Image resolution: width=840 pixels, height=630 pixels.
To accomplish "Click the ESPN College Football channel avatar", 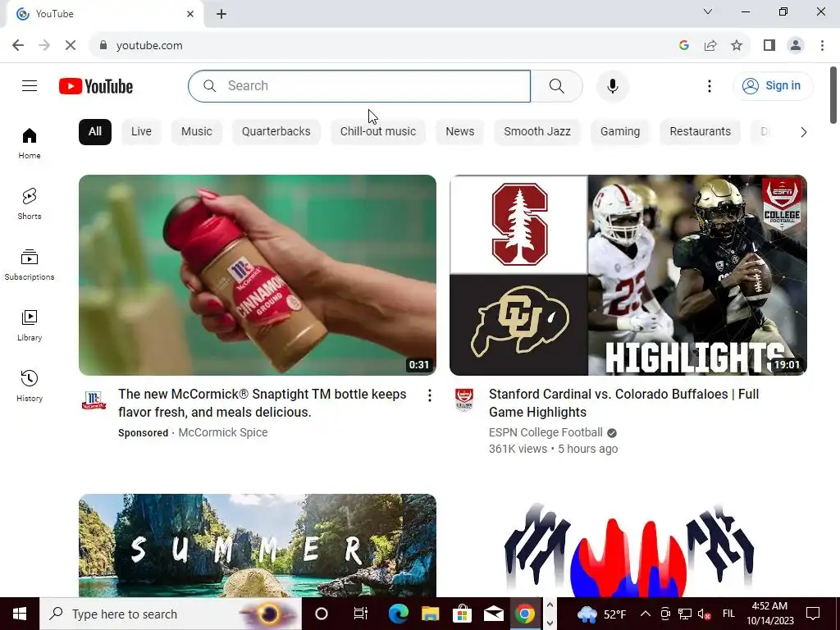I will 464,400.
